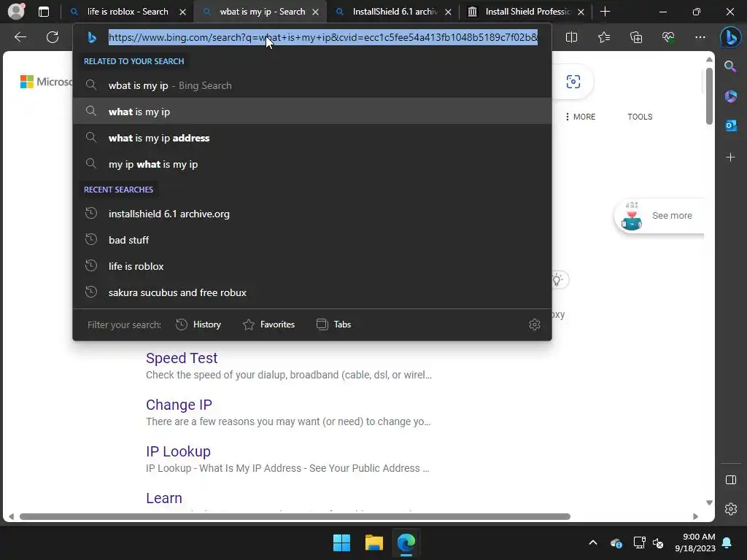Open address bar dropdown settings gear

535,324
